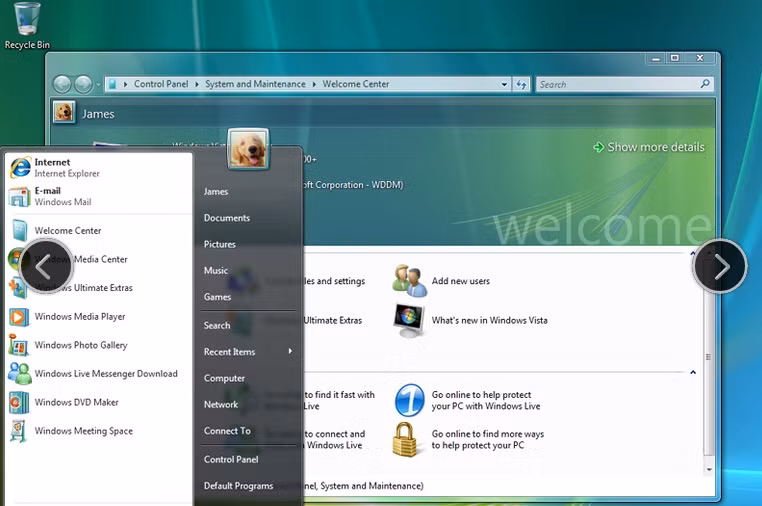Click the padlock icon in Welcome Center
Screen dimensions: 762x506
tap(405, 439)
